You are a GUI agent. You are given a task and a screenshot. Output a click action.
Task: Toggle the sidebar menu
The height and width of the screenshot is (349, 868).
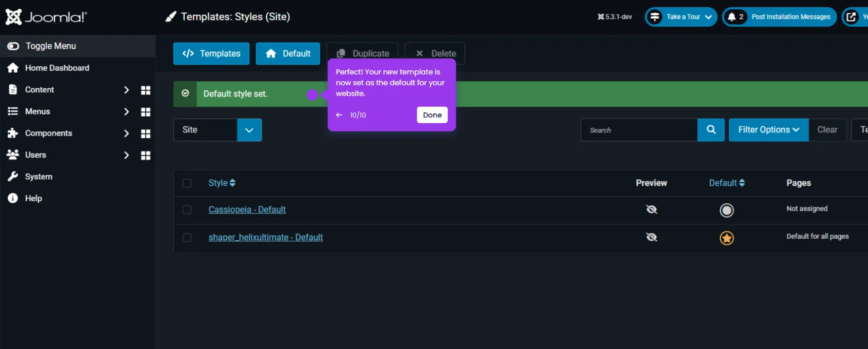tap(77, 46)
